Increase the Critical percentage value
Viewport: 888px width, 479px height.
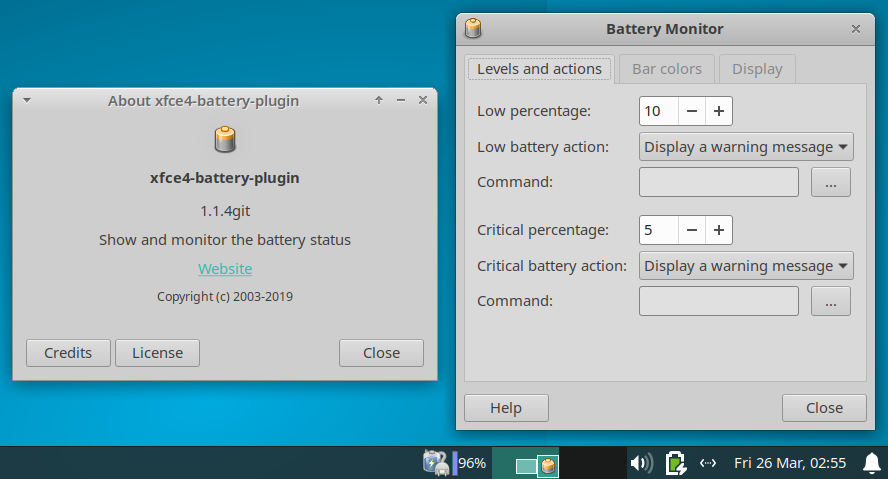[719, 230]
